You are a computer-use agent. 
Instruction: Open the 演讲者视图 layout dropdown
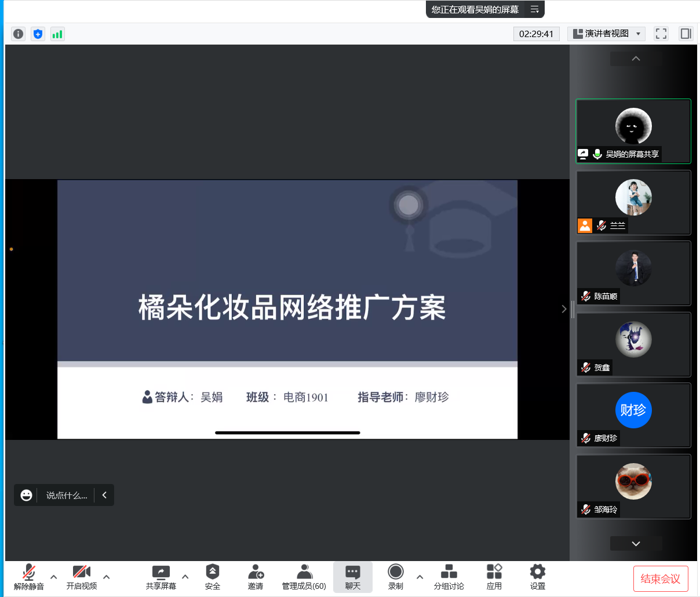click(606, 34)
